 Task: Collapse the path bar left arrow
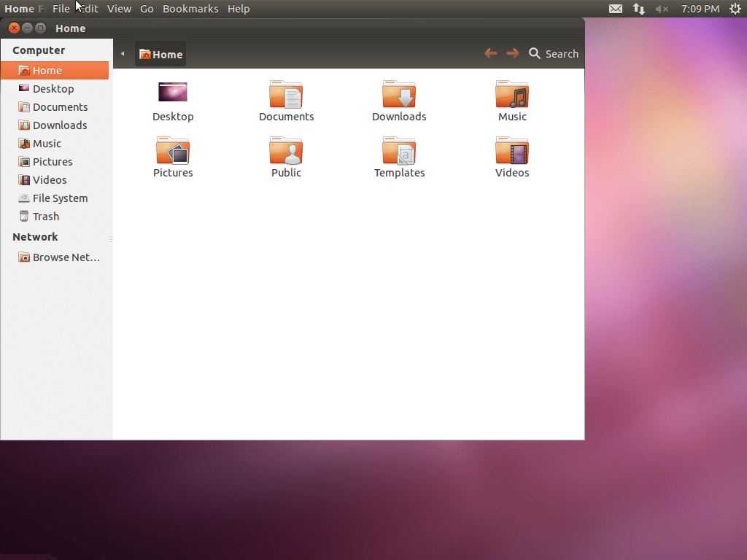(123, 54)
